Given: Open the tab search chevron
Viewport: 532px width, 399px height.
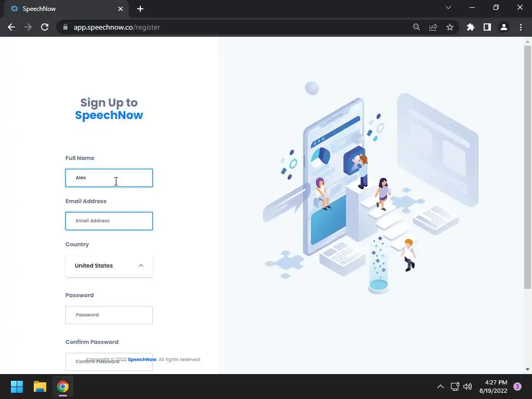Looking at the screenshot, I should pyautogui.click(x=448, y=7).
